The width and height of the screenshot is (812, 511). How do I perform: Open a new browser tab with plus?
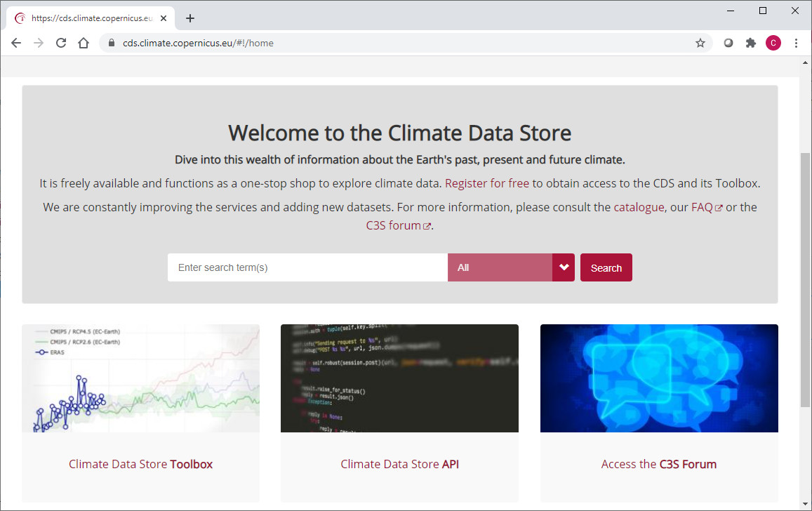(190, 18)
